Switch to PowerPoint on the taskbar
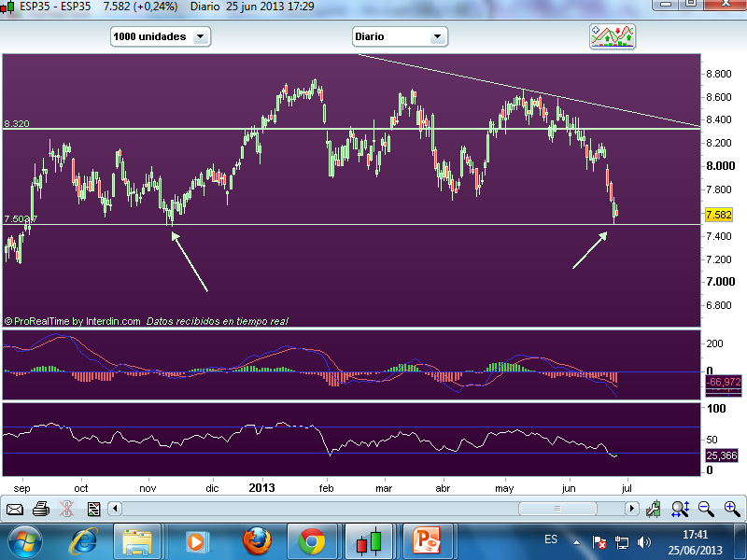Screen dimensions: 747x560 [426, 542]
